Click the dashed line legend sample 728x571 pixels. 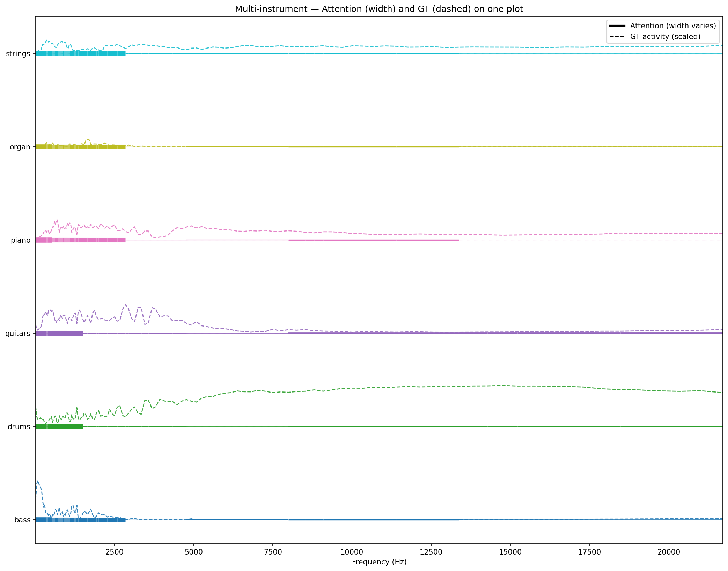pyautogui.click(x=617, y=37)
